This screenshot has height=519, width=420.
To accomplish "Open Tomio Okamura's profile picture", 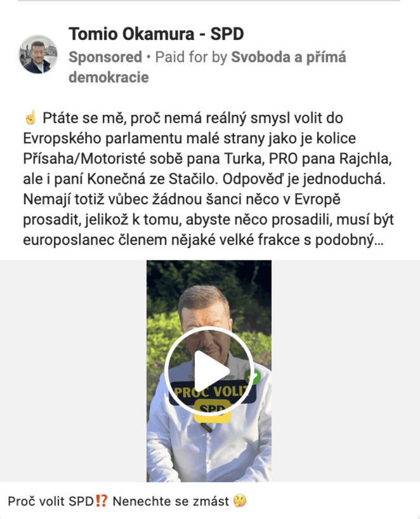I will pyautogui.click(x=38, y=55).
